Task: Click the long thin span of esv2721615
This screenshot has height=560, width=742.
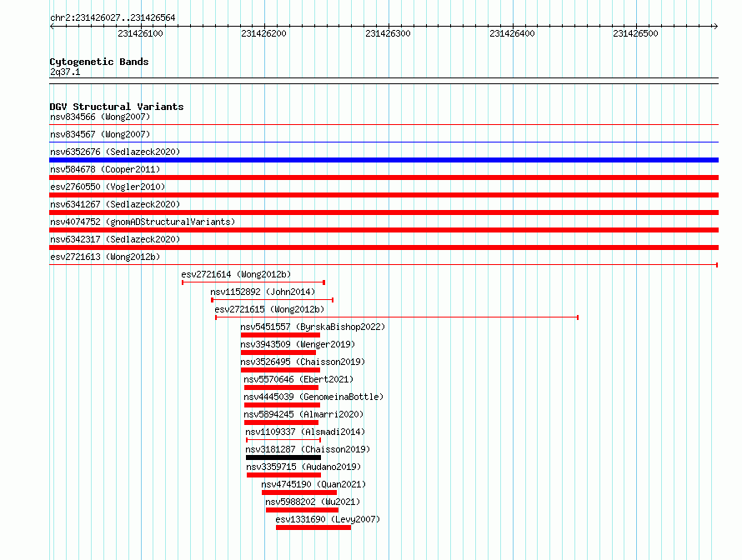Action: tap(397, 317)
